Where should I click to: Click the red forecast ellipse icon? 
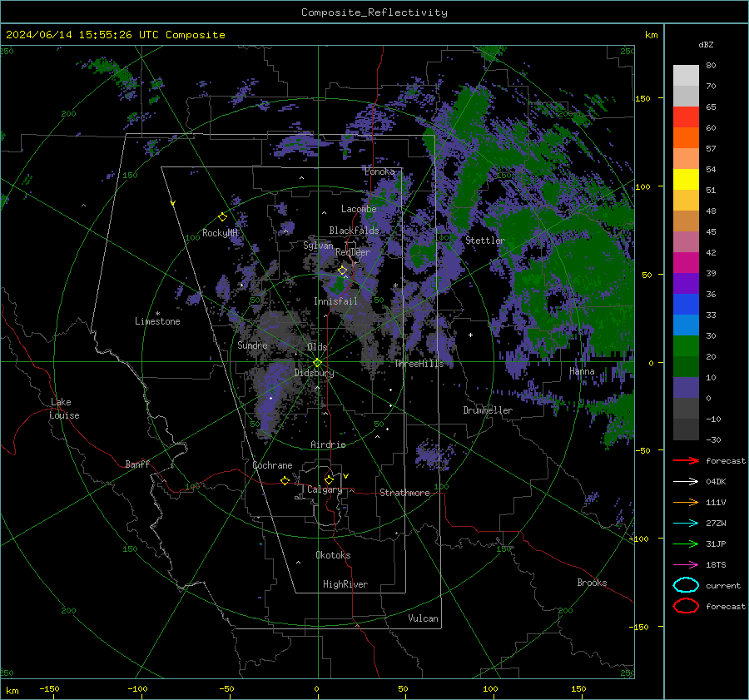(686, 606)
